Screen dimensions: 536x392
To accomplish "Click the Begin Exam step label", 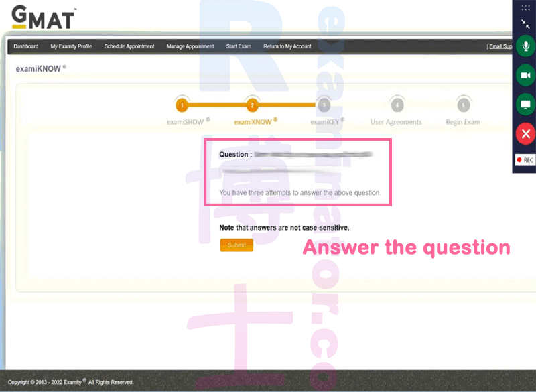I will coord(463,122).
